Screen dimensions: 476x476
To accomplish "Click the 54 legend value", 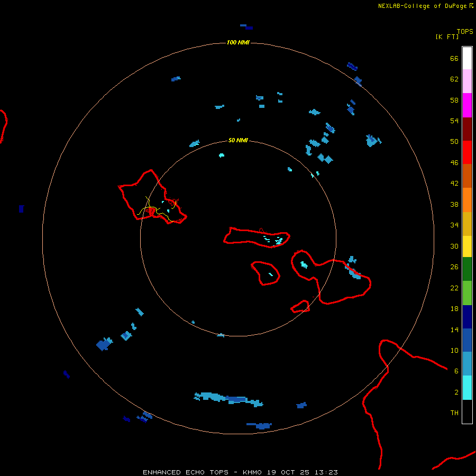I will (x=454, y=121).
